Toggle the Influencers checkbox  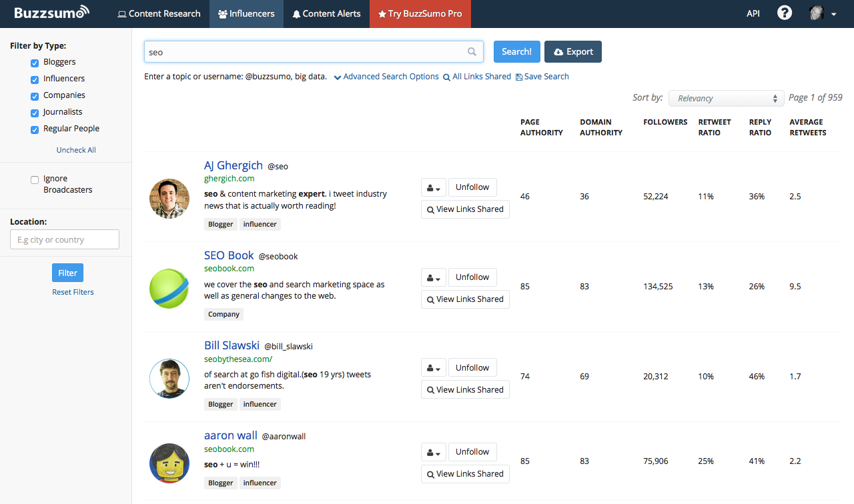pyautogui.click(x=35, y=79)
